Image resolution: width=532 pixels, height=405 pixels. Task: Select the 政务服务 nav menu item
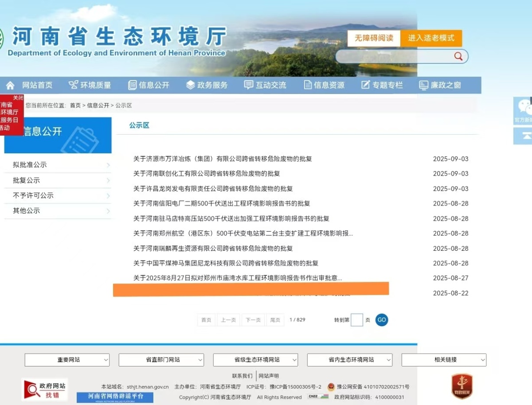point(207,85)
